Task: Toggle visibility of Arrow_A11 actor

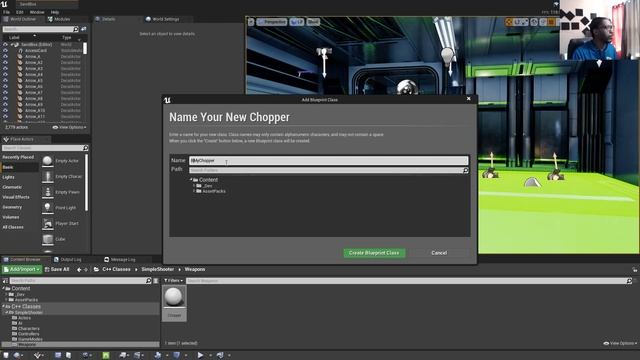Action: point(5,116)
